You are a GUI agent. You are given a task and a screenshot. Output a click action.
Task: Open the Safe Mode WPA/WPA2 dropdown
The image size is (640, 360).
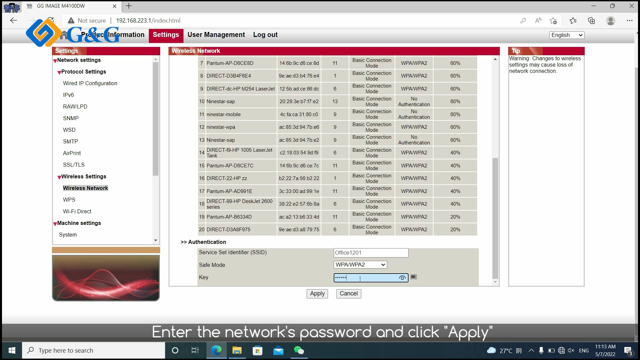tap(360, 264)
